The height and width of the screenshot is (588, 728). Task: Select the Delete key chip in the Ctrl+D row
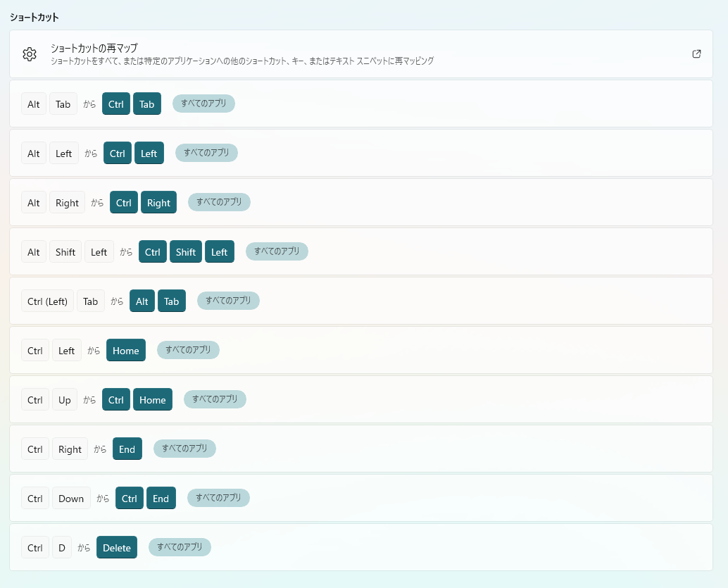click(x=116, y=547)
